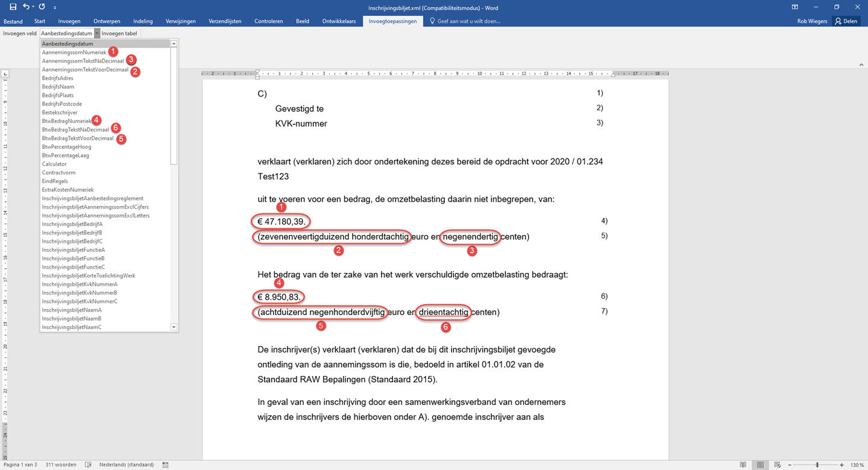
Task: Switch to Print Layout view
Action: (761, 465)
